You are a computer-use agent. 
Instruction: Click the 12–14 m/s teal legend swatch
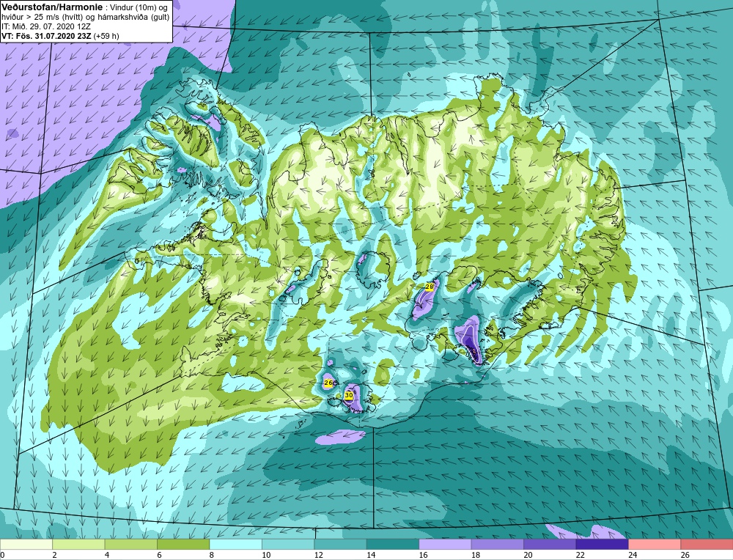click(340, 544)
